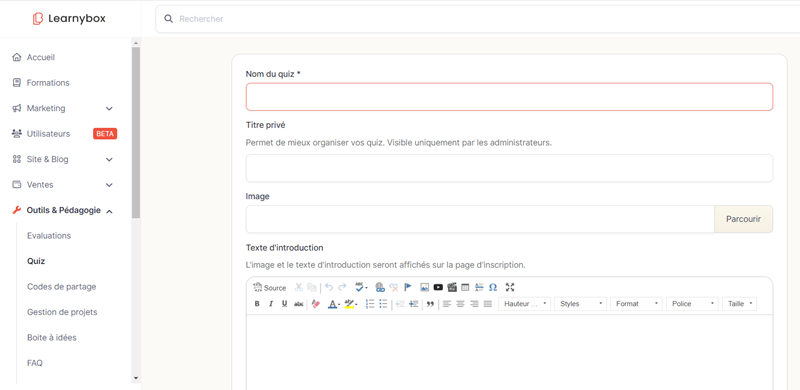The image size is (800, 390).
Task: Redo the editor action
Action: (x=342, y=287)
